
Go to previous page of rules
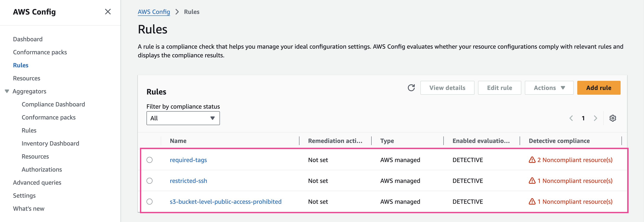click(x=571, y=118)
